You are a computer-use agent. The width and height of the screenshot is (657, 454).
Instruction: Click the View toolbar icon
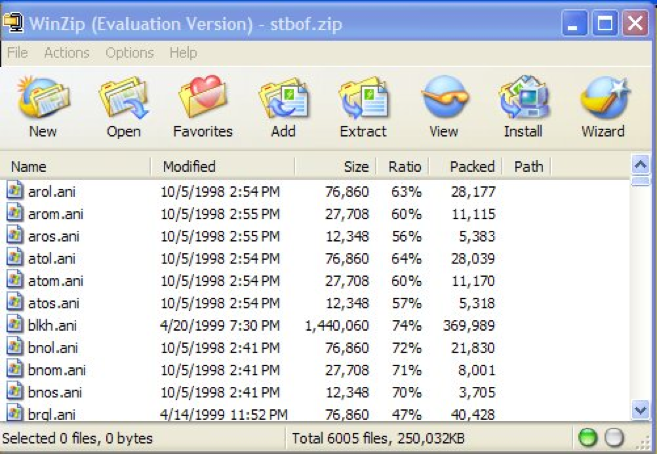[x=443, y=106]
